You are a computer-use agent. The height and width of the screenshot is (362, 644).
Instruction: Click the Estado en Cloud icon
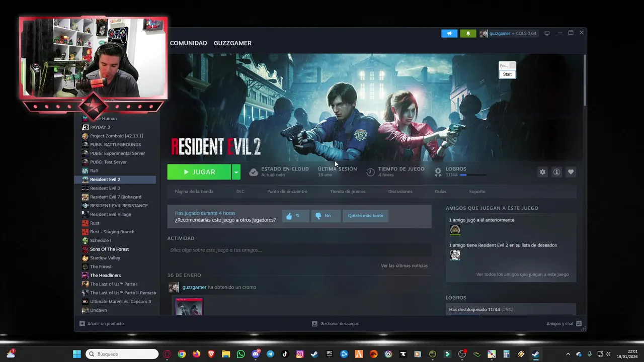pyautogui.click(x=254, y=172)
